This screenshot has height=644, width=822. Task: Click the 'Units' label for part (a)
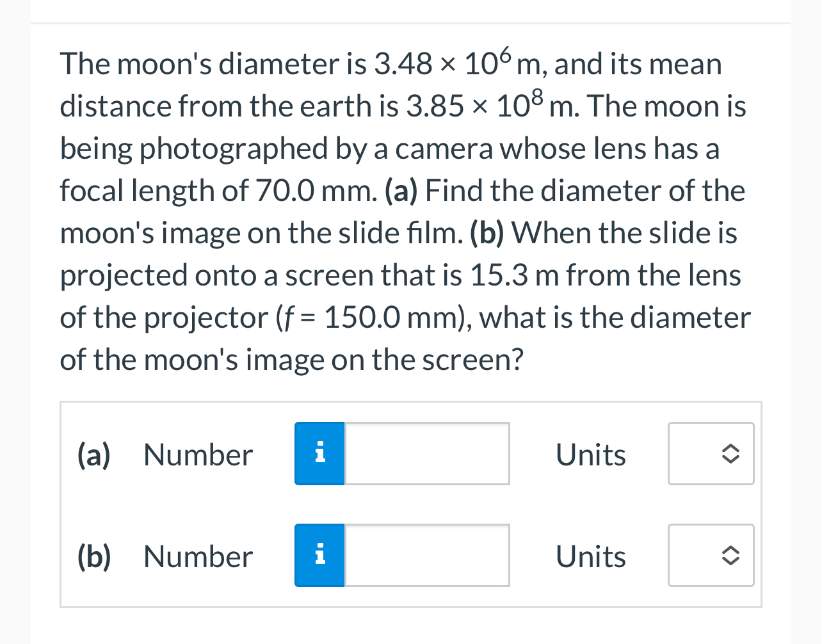(590, 455)
